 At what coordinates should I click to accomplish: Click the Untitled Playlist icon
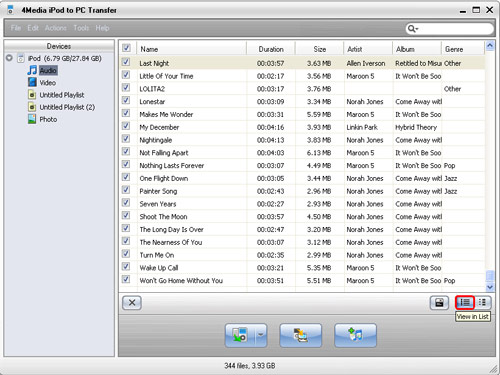[x=32, y=95]
